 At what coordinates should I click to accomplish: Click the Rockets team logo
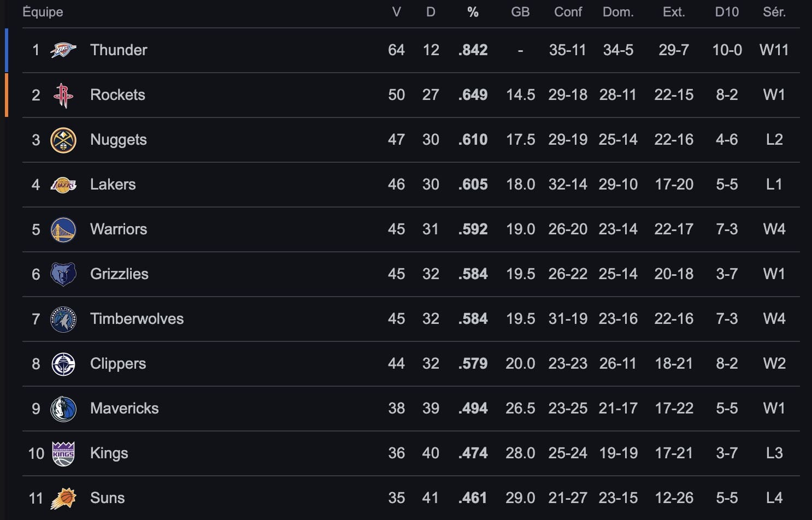(63, 94)
